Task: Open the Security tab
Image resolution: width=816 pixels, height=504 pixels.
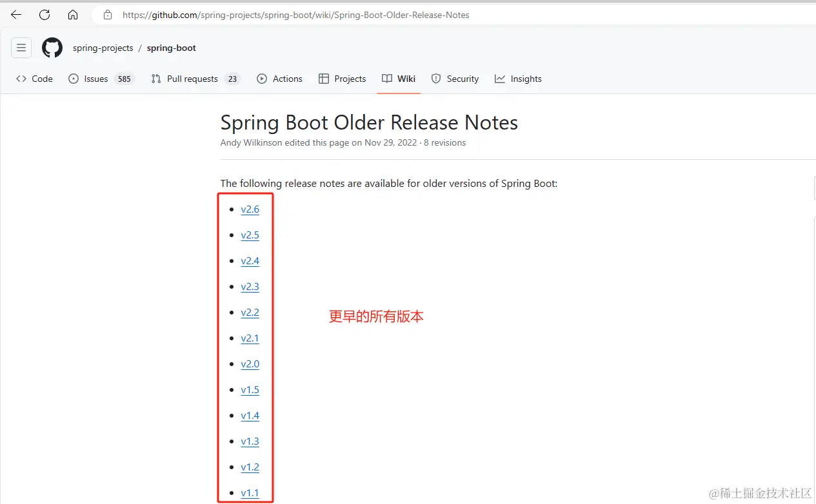Action: [x=455, y=79]
